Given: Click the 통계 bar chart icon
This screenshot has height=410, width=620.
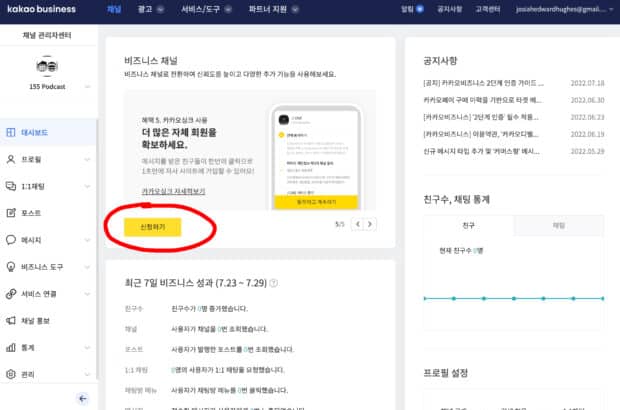Looking at the screenshot, I should [11, 348].
